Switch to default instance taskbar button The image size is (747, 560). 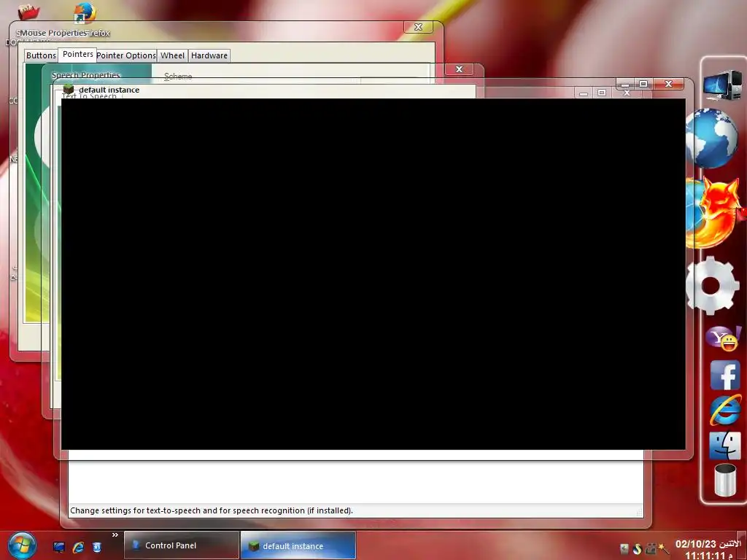coord(298,545)
